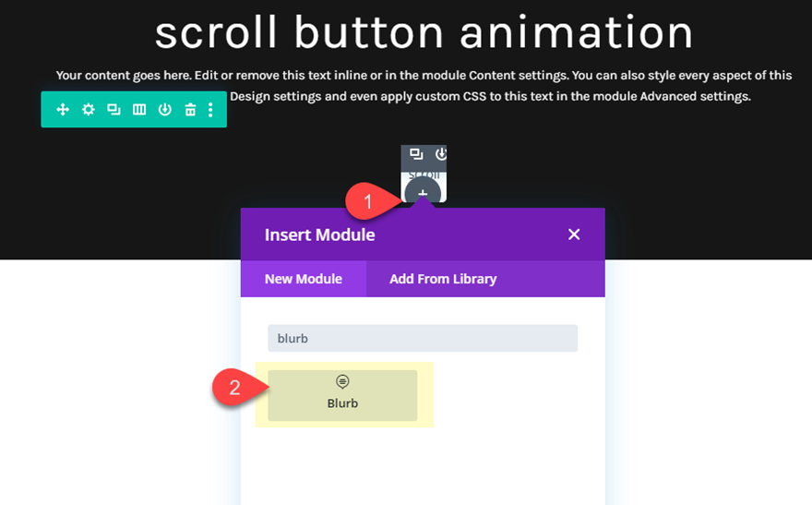812x505 pixels.
Task: Save the scroll module to library
Action: coord(440,154)
